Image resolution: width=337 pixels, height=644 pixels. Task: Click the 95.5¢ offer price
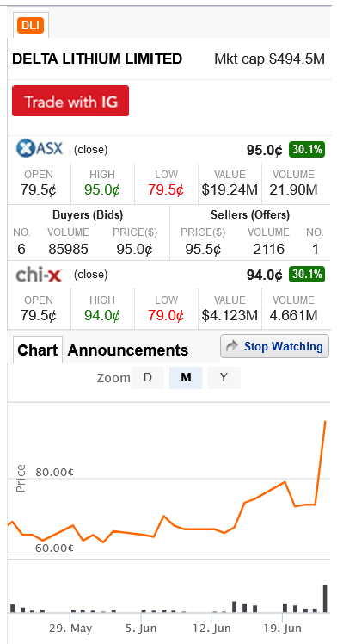[x=204, y=250]
